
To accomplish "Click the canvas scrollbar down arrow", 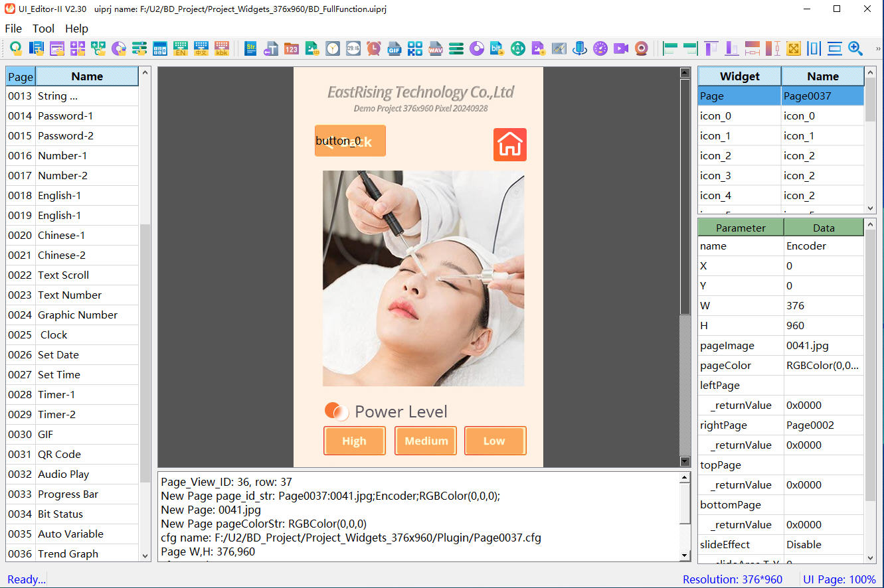I will (x=685, y=461).
